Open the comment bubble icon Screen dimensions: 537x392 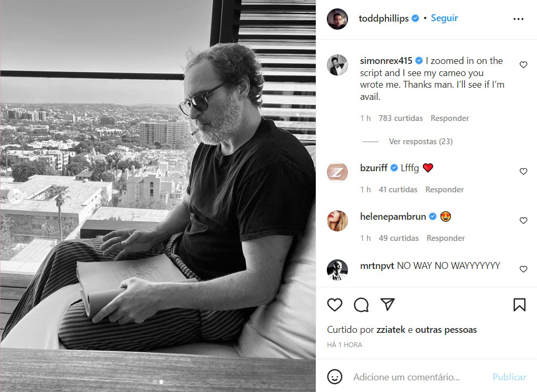361,305
